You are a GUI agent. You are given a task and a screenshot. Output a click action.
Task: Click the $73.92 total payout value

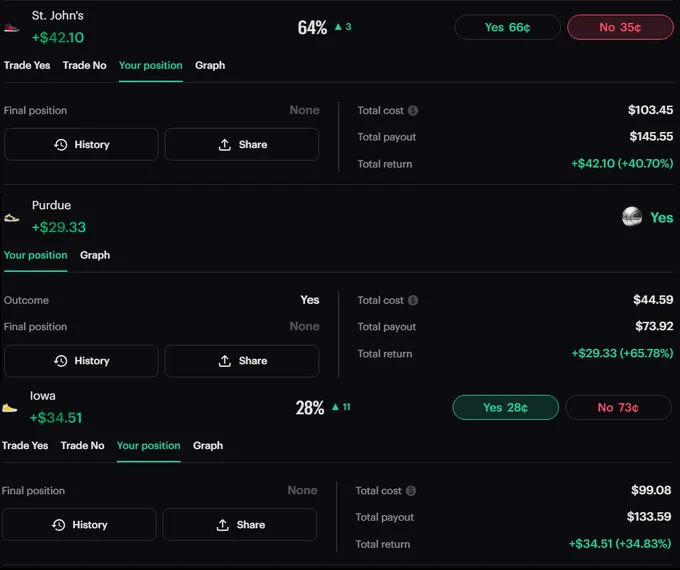coord(654,326)
